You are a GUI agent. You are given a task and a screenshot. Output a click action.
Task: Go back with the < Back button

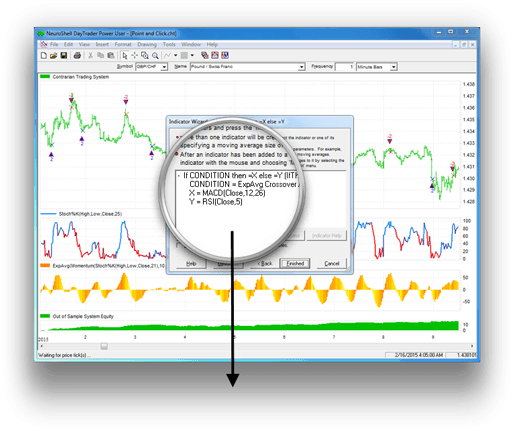[x=265, y=263]
